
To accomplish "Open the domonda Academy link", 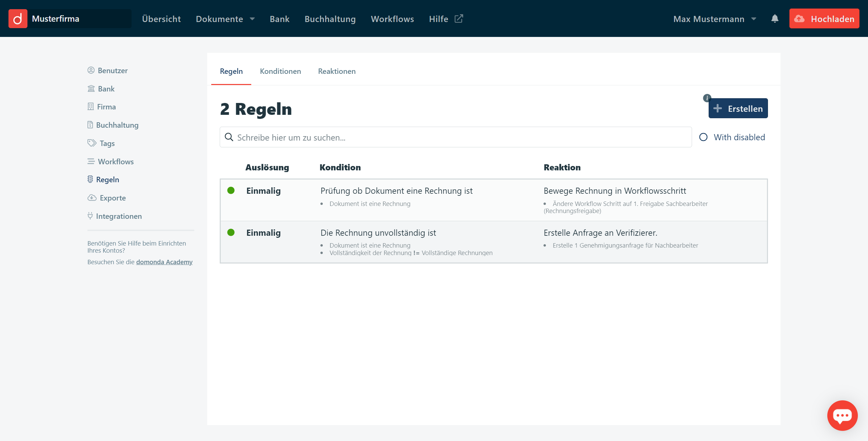I will point(164,262).
